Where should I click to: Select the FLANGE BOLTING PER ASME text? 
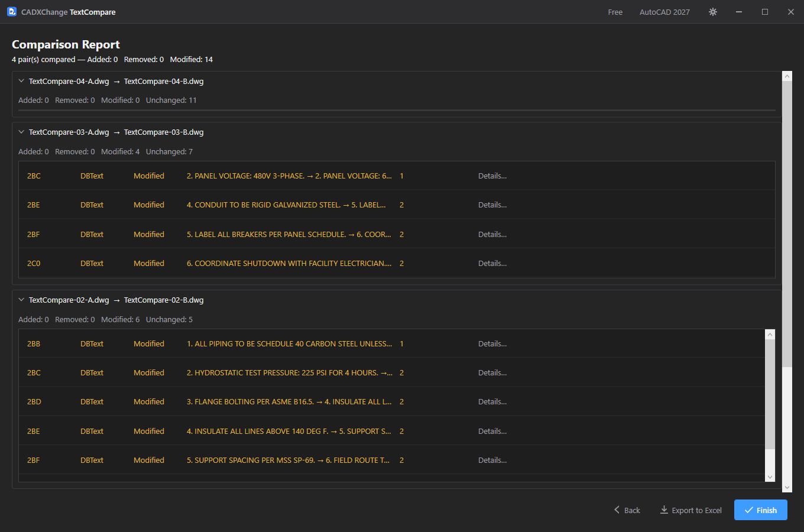click(x=289, y=401)
